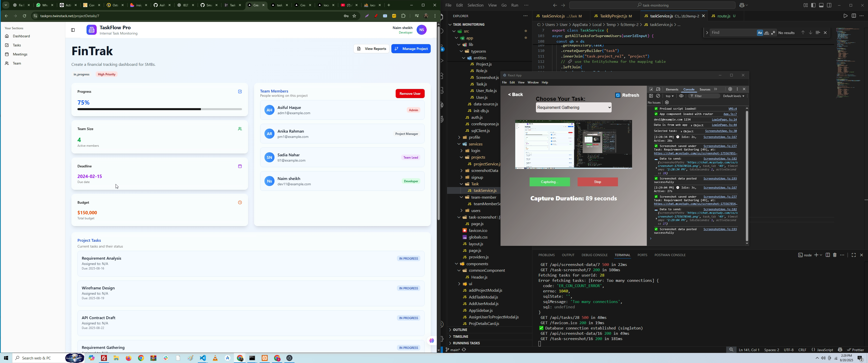Click the Refresh icon in React App
Screen dimensions: 868x363
[618, 95]
